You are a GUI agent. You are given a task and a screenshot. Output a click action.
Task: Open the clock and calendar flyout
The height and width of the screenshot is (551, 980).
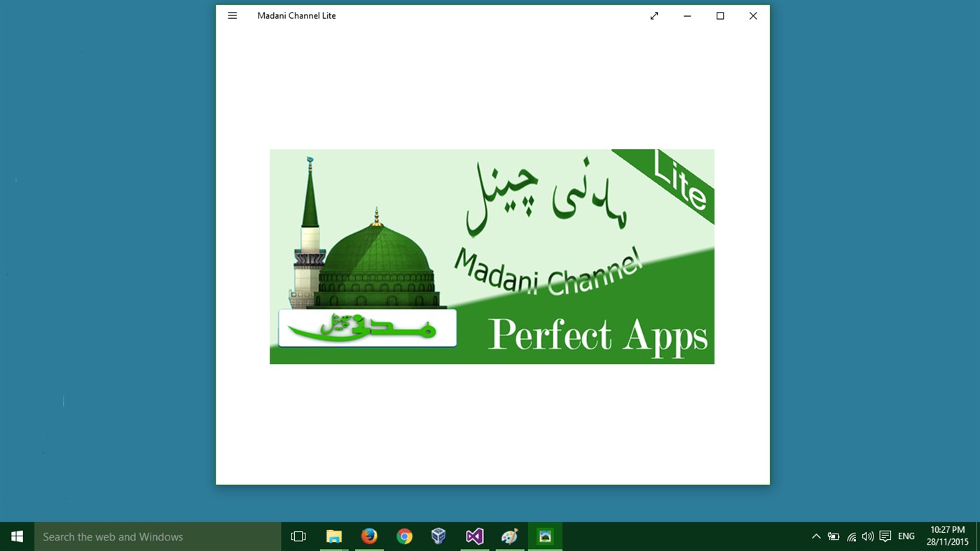pyautogui.click(x=947, y=536)
